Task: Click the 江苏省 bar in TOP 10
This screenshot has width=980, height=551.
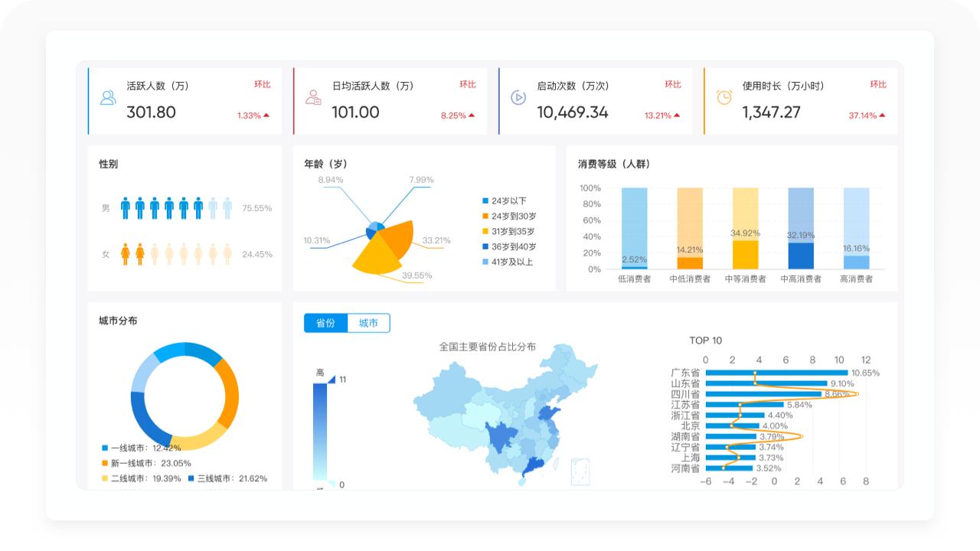Action: tap(744, 405)
